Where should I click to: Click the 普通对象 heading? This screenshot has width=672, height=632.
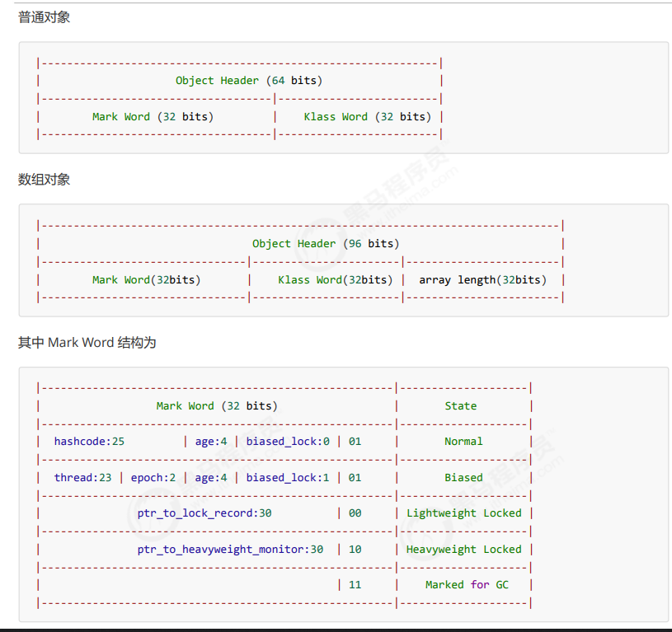click(x=45, y=17)
